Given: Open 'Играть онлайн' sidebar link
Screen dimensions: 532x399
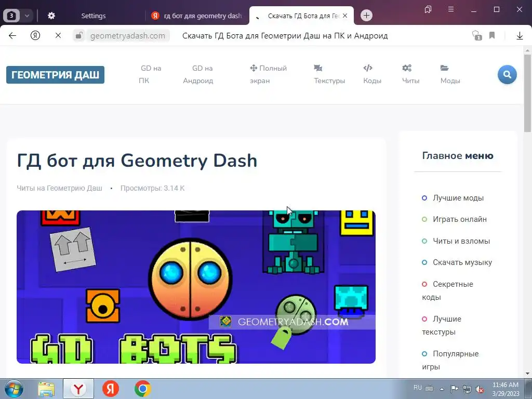Looking at the screenshot, I should tap(460, 219).
